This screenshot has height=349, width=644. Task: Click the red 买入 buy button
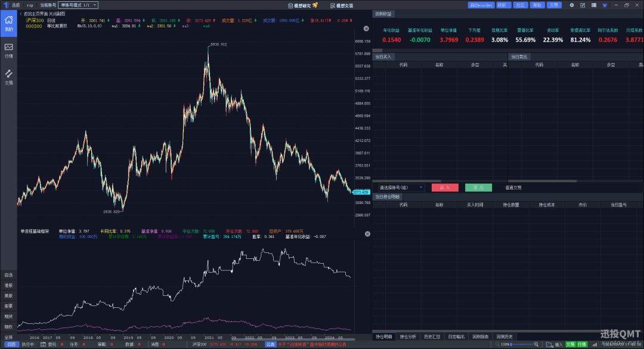pos(445,187)
